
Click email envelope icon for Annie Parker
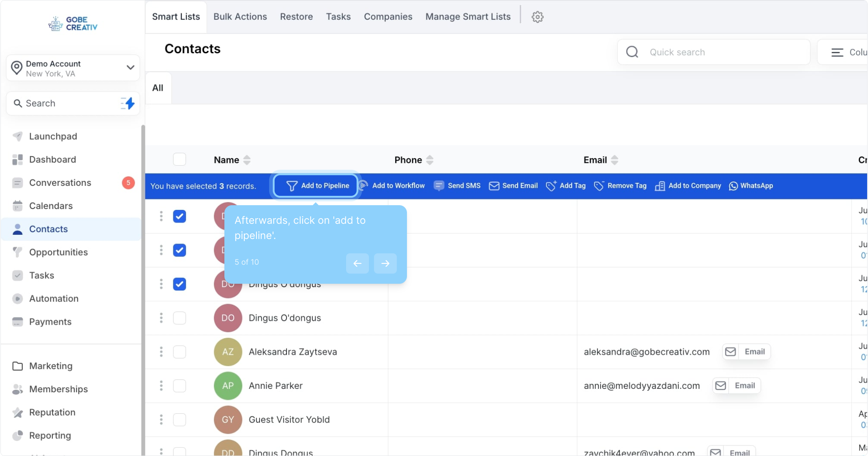tap(721, 385)
